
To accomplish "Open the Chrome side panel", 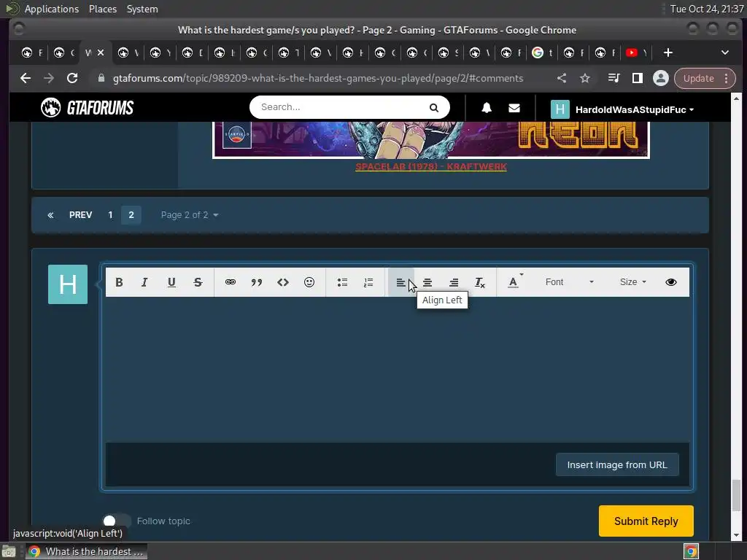I will coord(637,78).
